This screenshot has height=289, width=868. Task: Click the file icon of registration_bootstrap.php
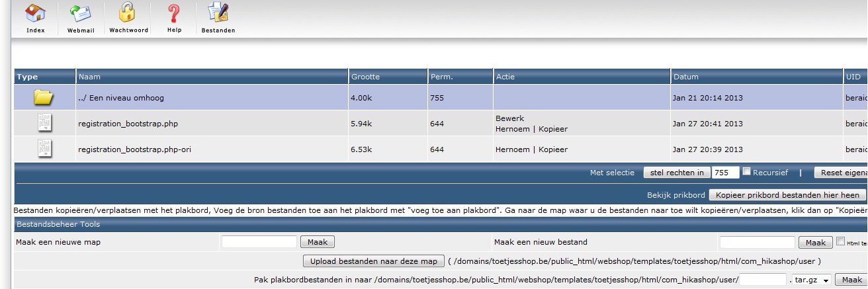(x=45, y=123)
